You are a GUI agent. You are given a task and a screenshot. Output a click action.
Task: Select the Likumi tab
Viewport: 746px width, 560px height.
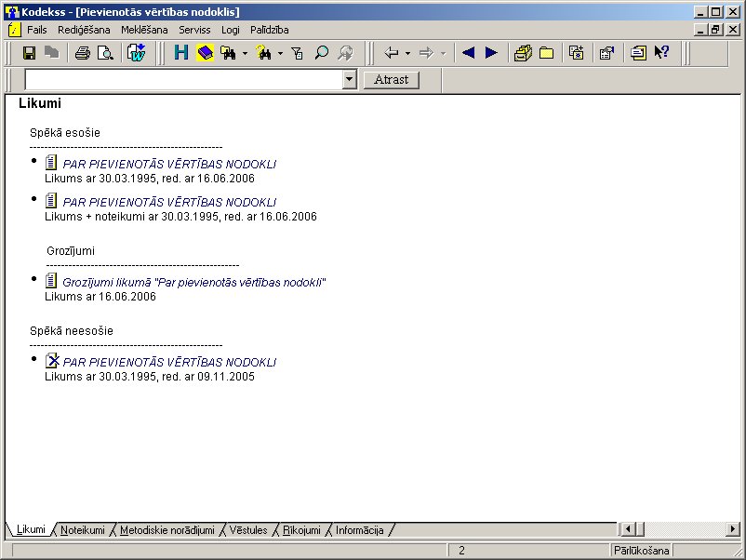(31, 529)
